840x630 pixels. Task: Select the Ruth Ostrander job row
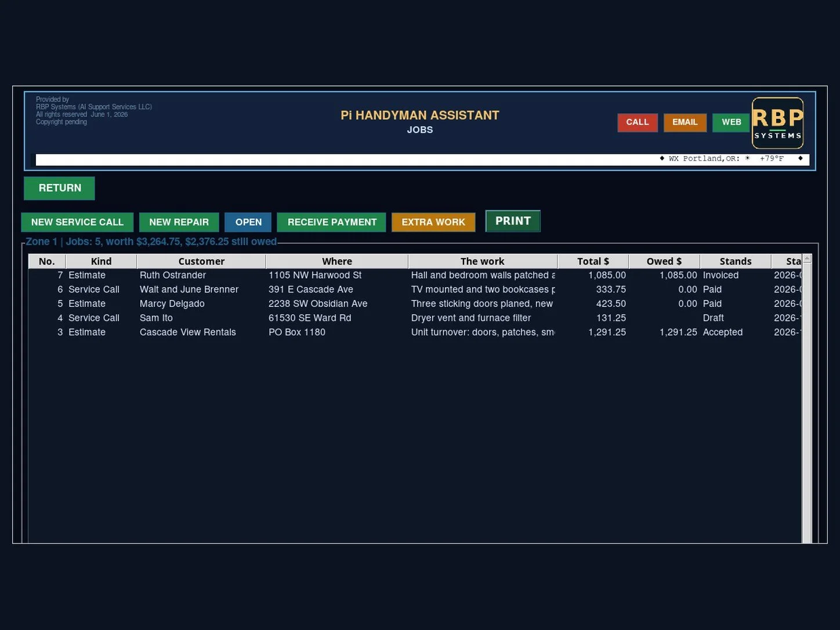coord(415,275)
